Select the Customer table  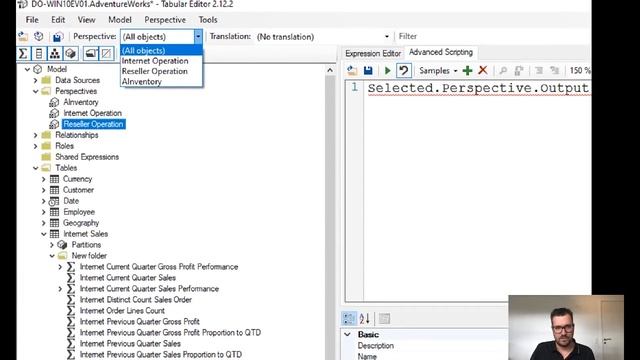(78, 190)
